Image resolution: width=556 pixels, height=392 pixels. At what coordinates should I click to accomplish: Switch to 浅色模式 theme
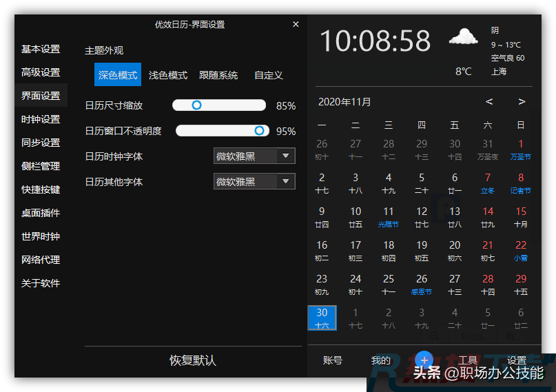pyautogui.click(x=168, y=75)
